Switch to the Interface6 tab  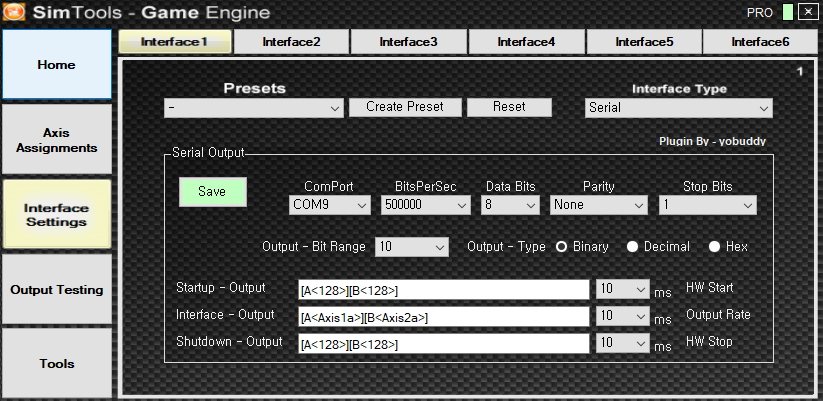pos(760,41)
